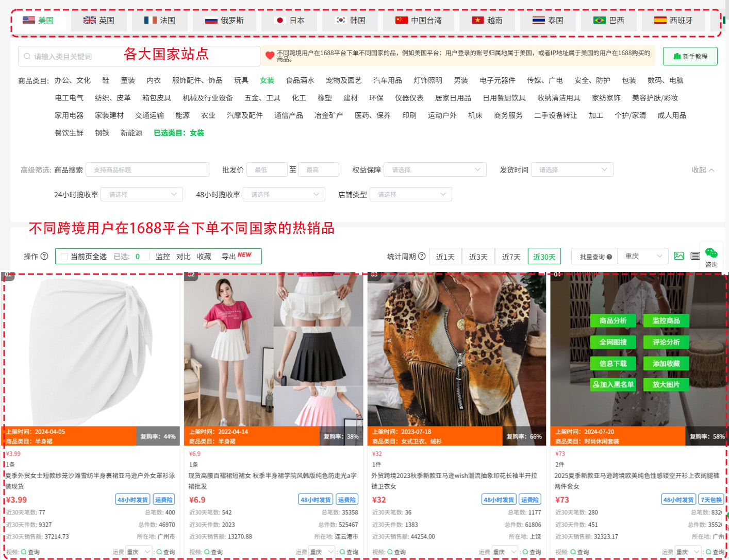
Task: Click the 最高 maximum price field
Action: pos(319,169)
